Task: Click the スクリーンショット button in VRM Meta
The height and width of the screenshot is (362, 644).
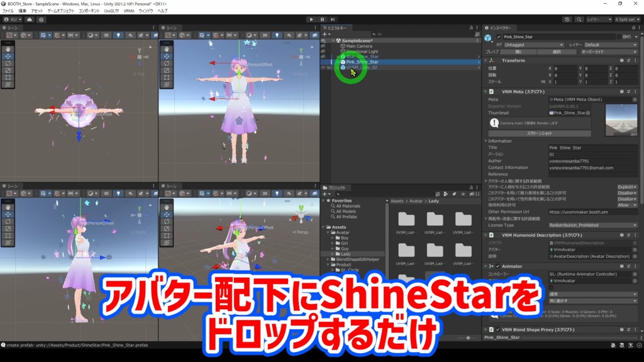Action: [x=539, y=133]
